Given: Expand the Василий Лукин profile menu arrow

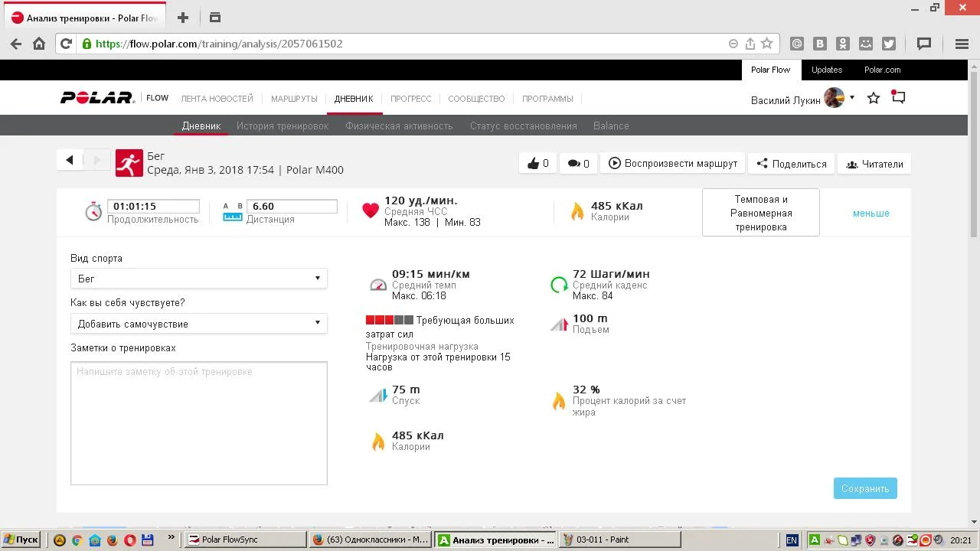Looking at the screenshot, I should 852,98.
